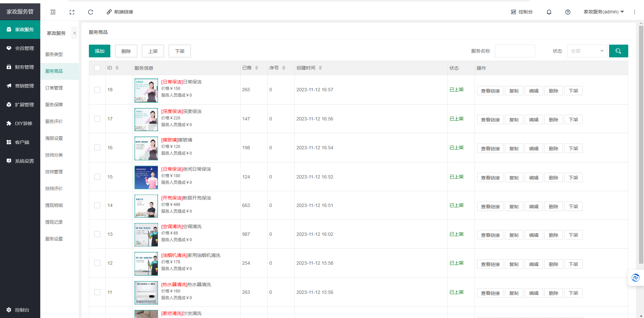The height and width of the screenshot is (318, 644).
Task: Open 订单管理 in the submenu
Action: pos(54,88)
